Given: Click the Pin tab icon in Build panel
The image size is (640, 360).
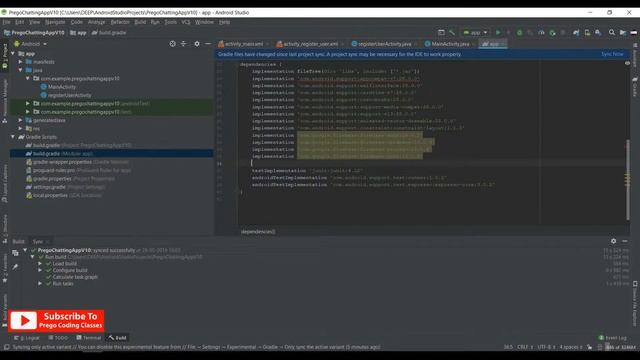Looking at the screenshot, I should click(15, 267).
